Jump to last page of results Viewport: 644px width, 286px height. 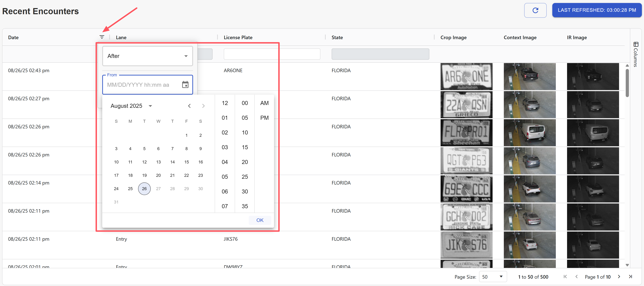(x=630, y=277)
